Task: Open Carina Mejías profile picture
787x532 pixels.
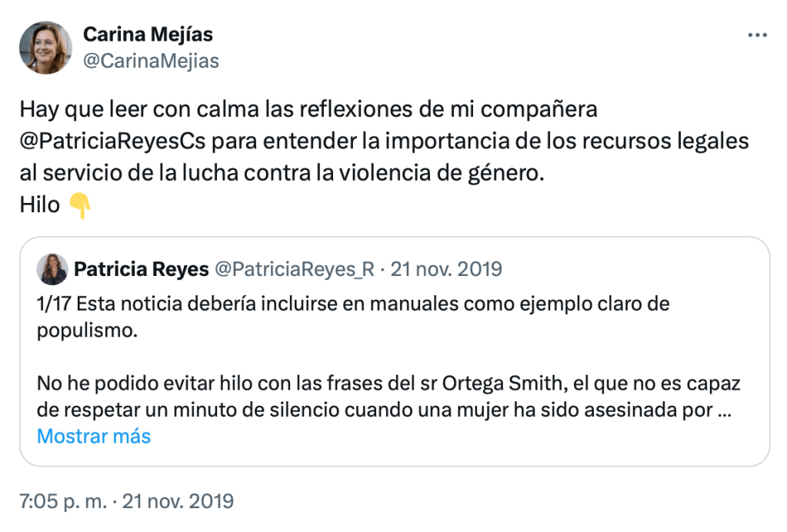Action: [x=45, y=48]
